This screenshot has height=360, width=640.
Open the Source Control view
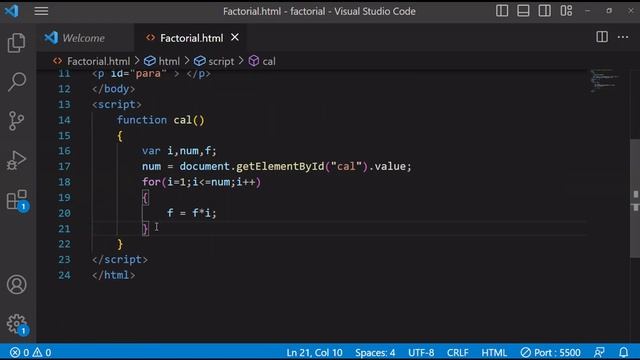click(16, 121)
